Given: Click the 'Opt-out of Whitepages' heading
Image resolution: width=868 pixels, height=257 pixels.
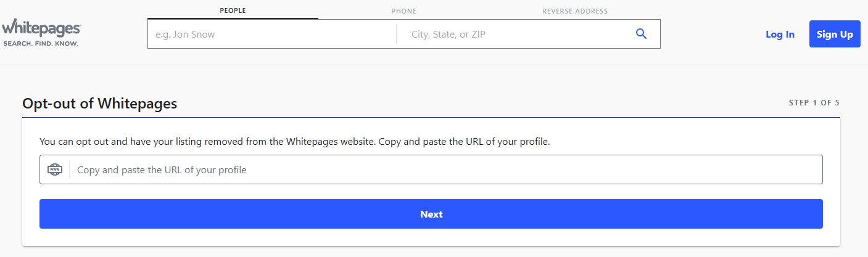Looking at the screenshot, I should 99,104.
